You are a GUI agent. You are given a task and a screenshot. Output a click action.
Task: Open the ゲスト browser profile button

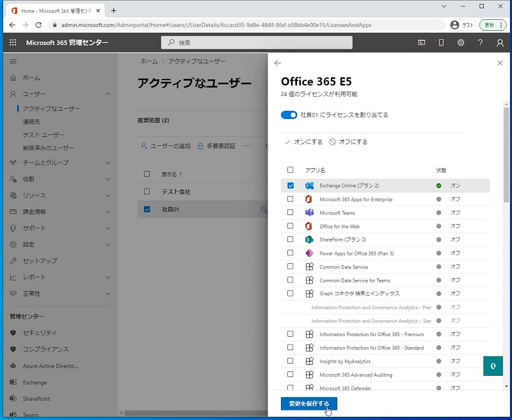click(462, 25)
